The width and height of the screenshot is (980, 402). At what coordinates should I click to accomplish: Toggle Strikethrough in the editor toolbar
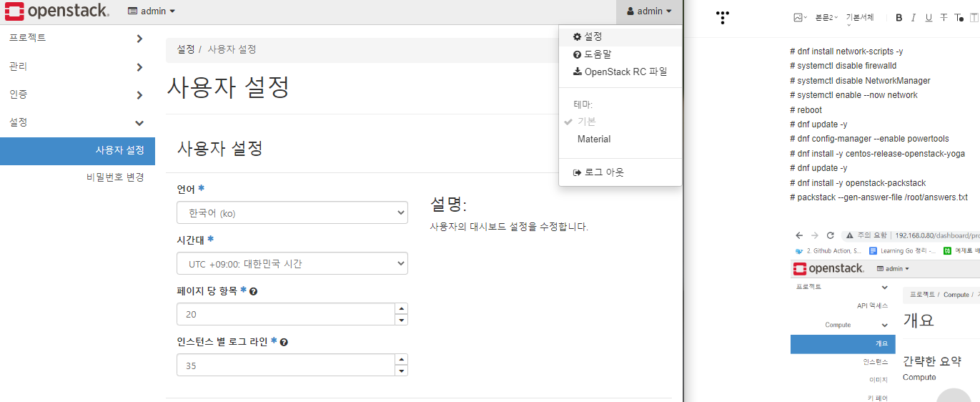coord(944,18)
